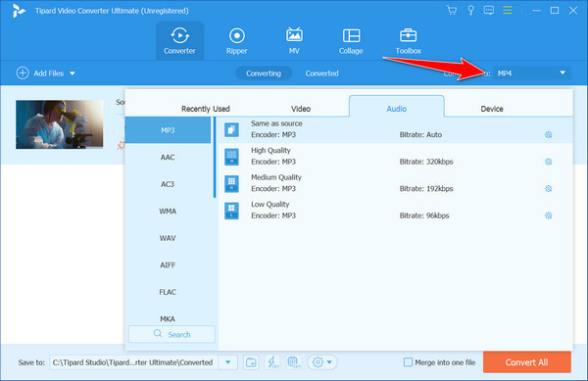Select WAV format in list

168,238
